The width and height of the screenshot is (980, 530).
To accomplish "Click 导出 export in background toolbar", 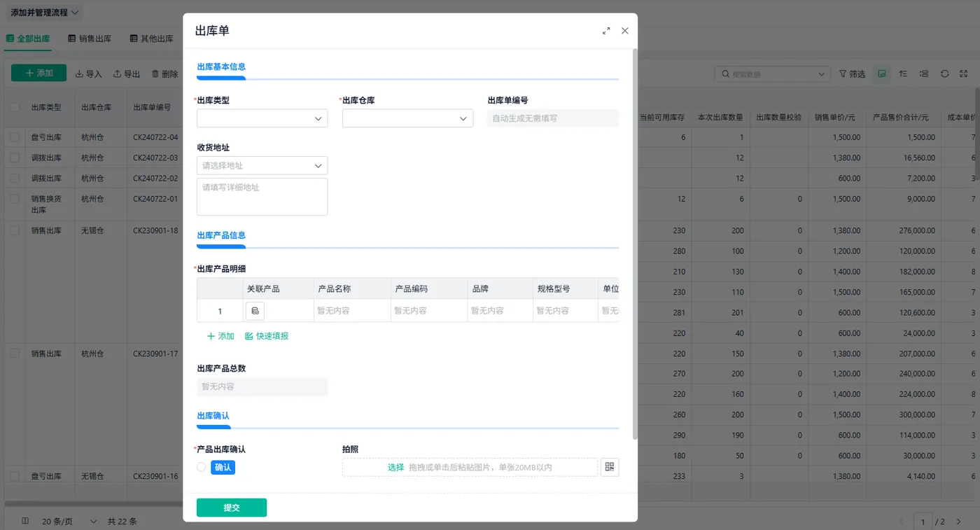I will [127, 74].
